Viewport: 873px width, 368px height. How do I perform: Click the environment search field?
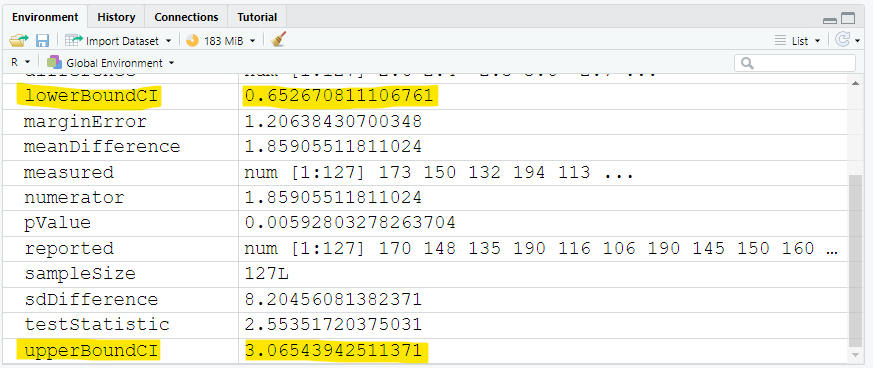coord(795,63)
